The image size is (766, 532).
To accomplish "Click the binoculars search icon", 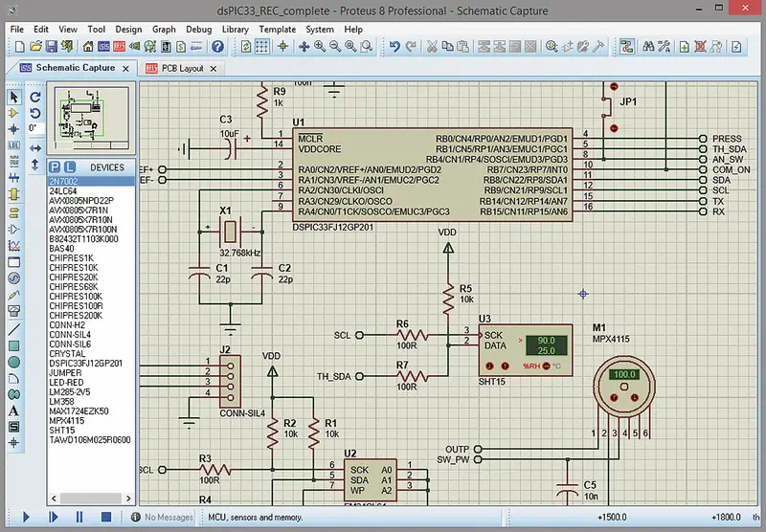I will (x=648, y=47).
